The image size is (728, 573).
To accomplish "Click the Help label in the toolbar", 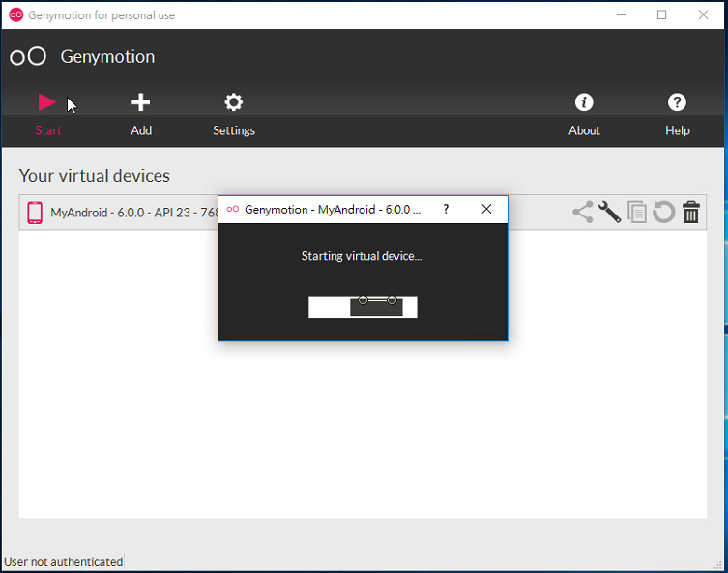I will pyautogui.click(x=678, y=130).
